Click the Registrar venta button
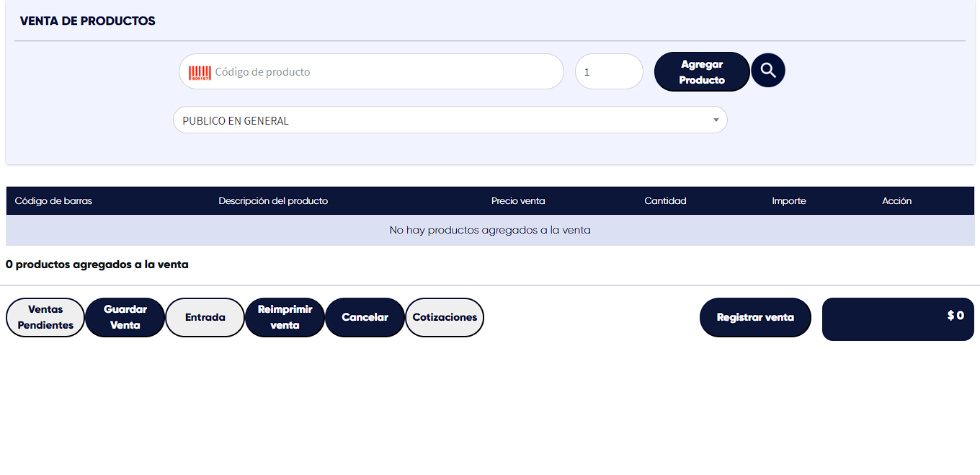This screenshot has height=475, width=980. (x=755, y=317)
